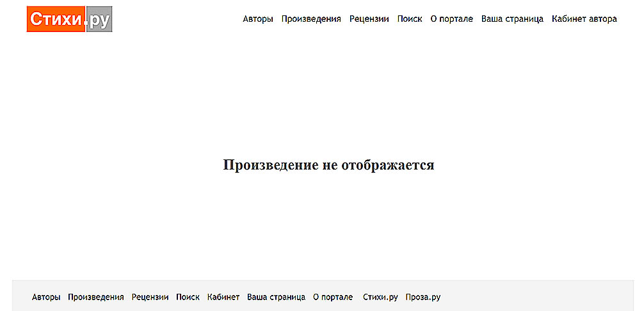644x311 pixels.
Task: Select the Поиск footer link
Action: point(188,297)
